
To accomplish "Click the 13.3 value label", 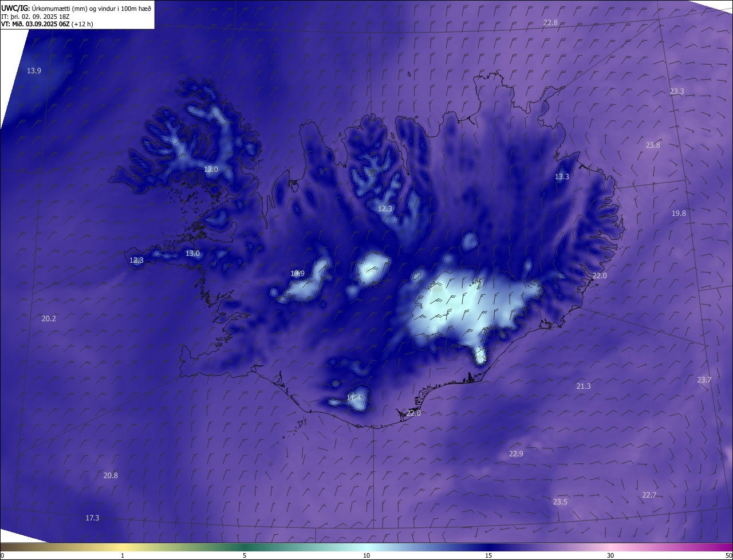I will [562, 176].
